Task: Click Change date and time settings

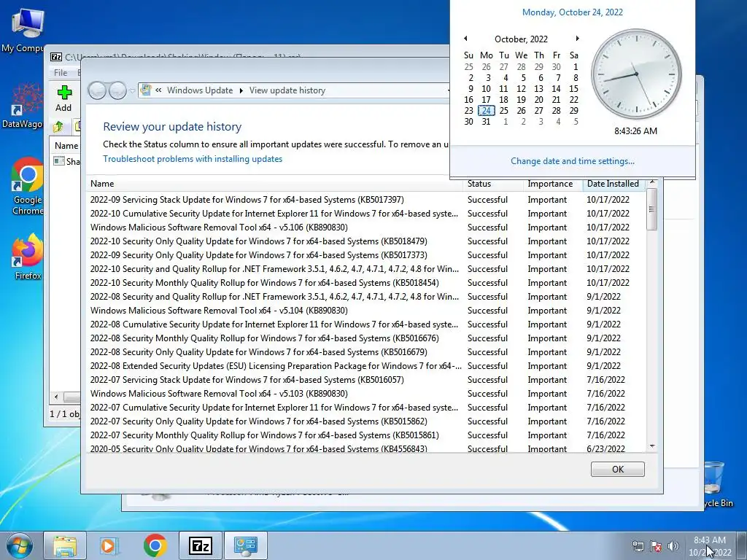Action: (x=572, y=161)
